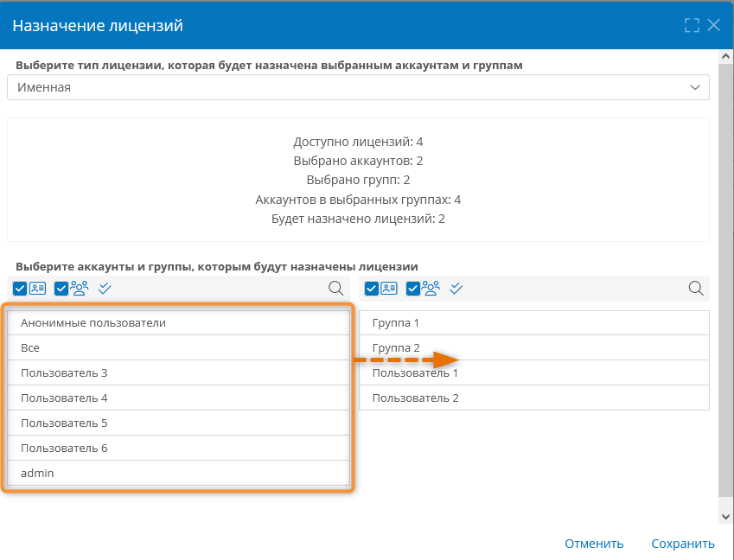Open the license type dropdown showing Именная
The height and width of the screenshot is (560, 734).
click(x=358, y=87)
